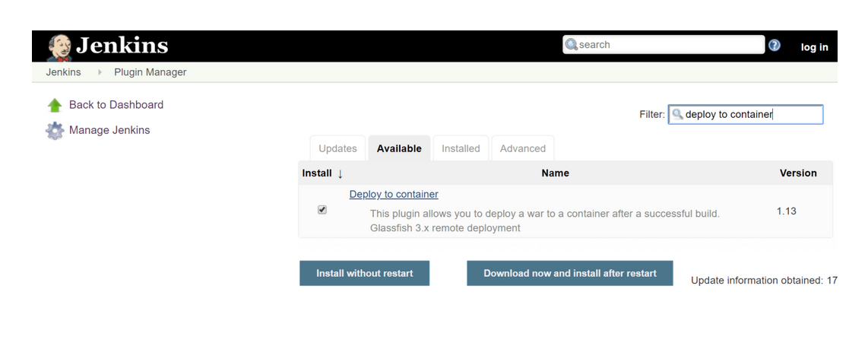This screenshot has width=868, height=359.
Task: Switch to the Updates tab
Action: point(337,148)
